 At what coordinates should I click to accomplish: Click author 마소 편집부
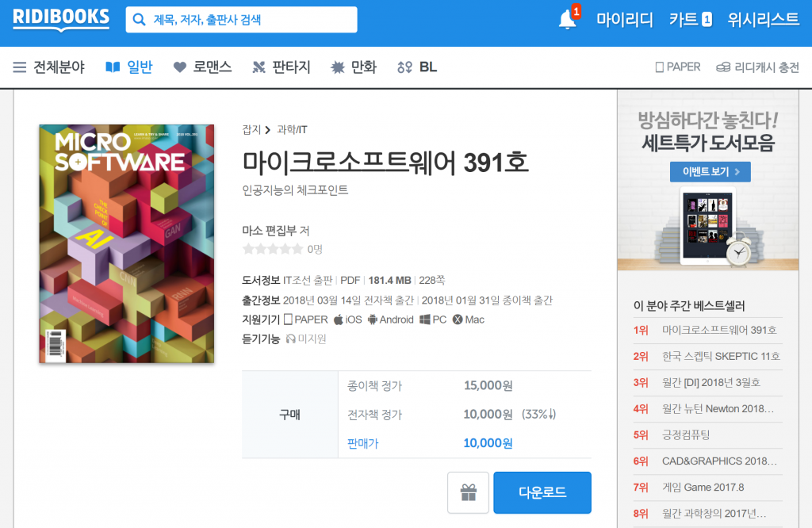(270, 231)
